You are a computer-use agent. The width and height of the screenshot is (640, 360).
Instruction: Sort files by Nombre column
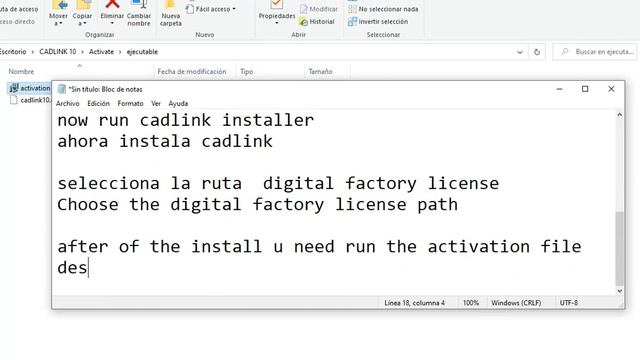(x=21, y=71)
